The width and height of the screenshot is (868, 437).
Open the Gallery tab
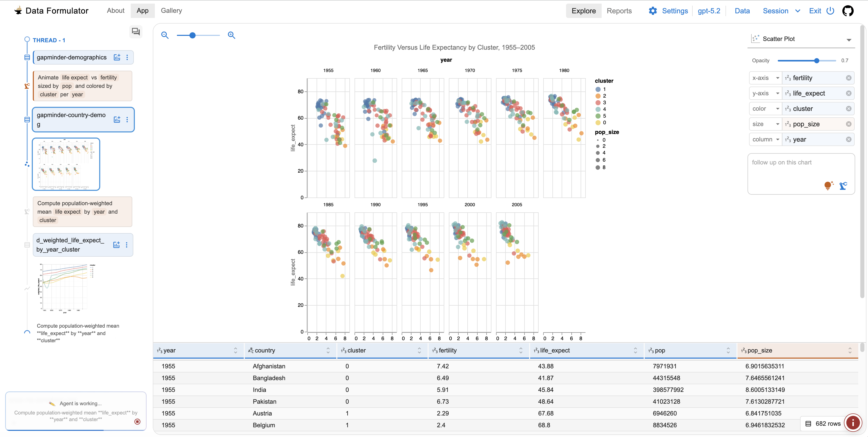(x=171, y=11)
